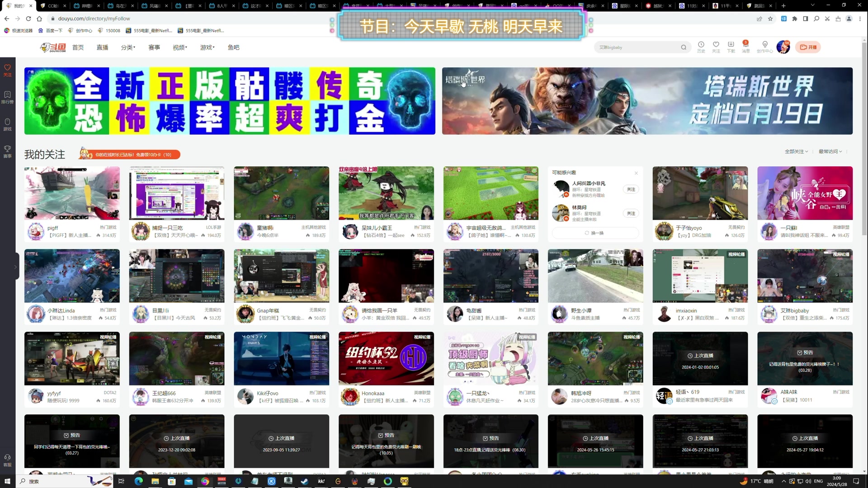The image size is (868, 488).
Task: Follow 林莫问 with the 关注 toggle
Action: [631, 213]
